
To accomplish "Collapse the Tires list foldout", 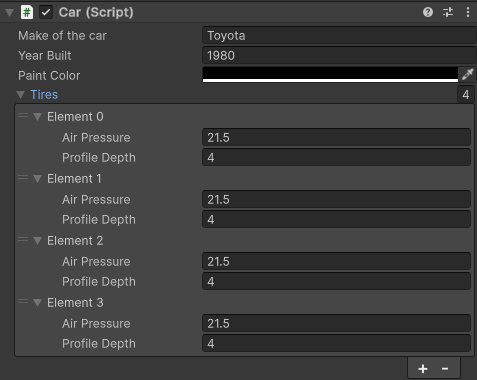I will pyautogui.click(x=21, y=95).
